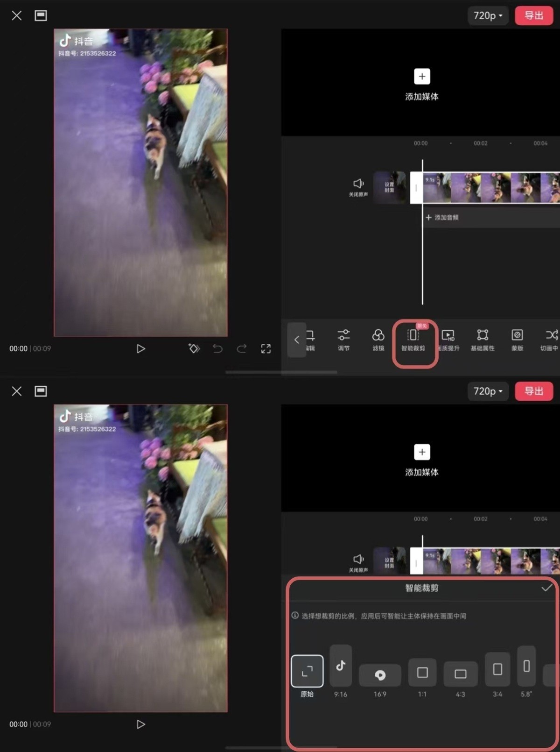Open the 720p dropdown above the smart crop panel

coord(488,391)
